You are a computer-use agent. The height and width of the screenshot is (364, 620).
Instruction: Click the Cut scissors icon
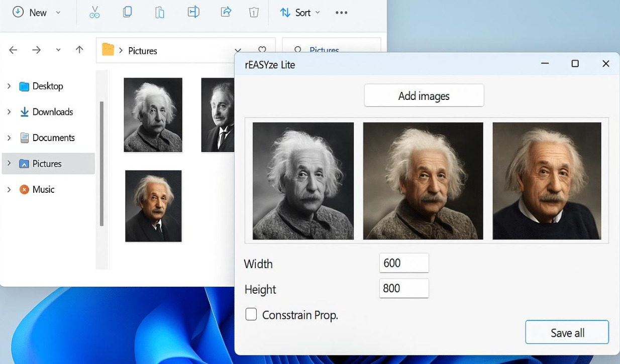tap(94, 13)
